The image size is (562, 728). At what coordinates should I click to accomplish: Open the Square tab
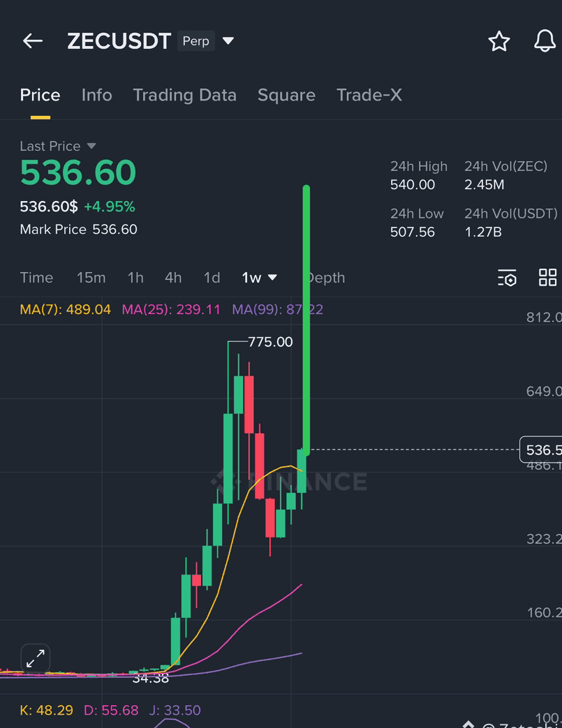(286, 95)
